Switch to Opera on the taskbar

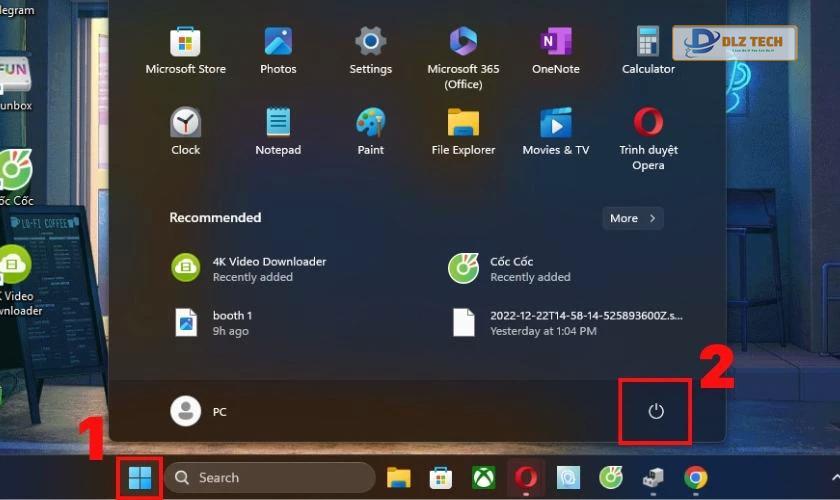(x=526, y=477)
